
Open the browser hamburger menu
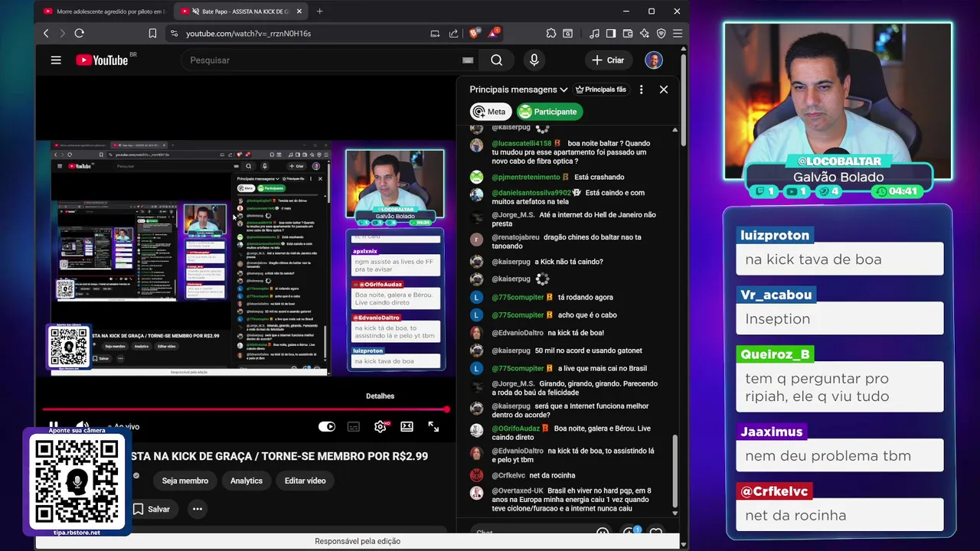pyautogui.click(x=677, y=34)
